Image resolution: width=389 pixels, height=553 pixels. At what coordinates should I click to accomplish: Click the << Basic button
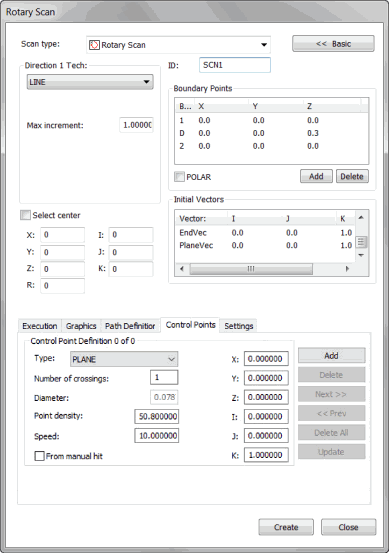coord(333,44)
